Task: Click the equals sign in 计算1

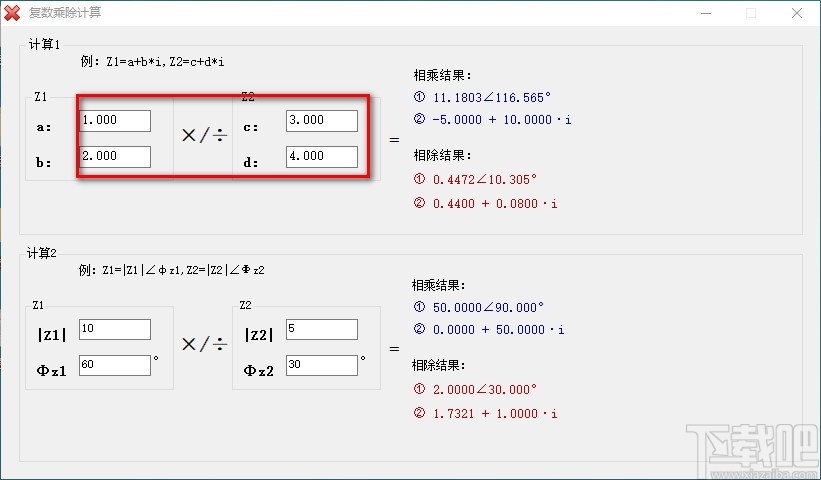Action: (x=393, y=140)
